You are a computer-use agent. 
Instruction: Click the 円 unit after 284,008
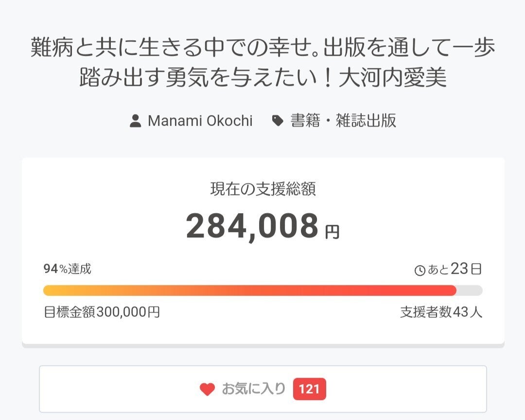[332, 232]
